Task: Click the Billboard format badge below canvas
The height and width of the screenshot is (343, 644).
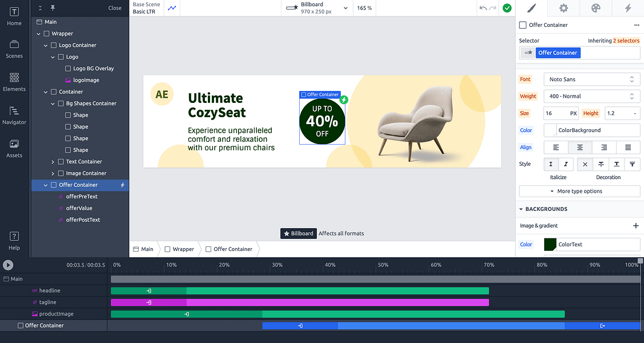Action: (x=299, y=234)
